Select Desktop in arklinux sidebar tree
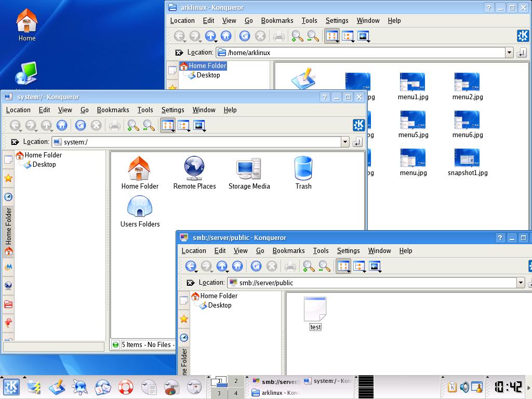This screenshot has width=532, height=399. tap(208, 75)
